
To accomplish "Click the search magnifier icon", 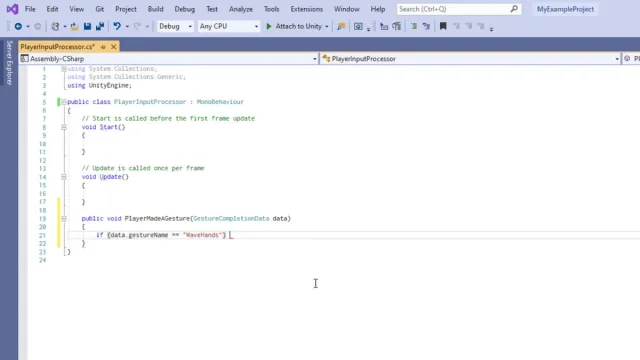I will 514,9.
